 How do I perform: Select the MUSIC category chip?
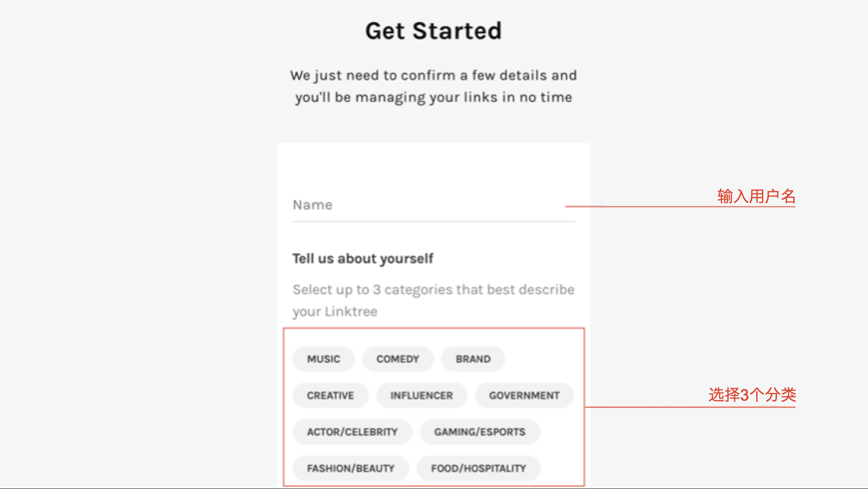pos(323,359)
